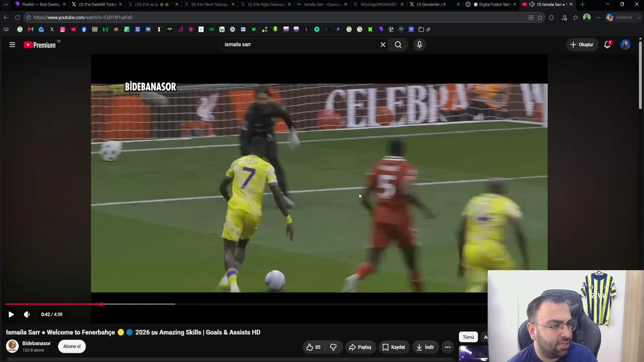644x362 pixels.
Task: Switch to the X'te Fikret Tolunay tab
Action: pos(209,5)
